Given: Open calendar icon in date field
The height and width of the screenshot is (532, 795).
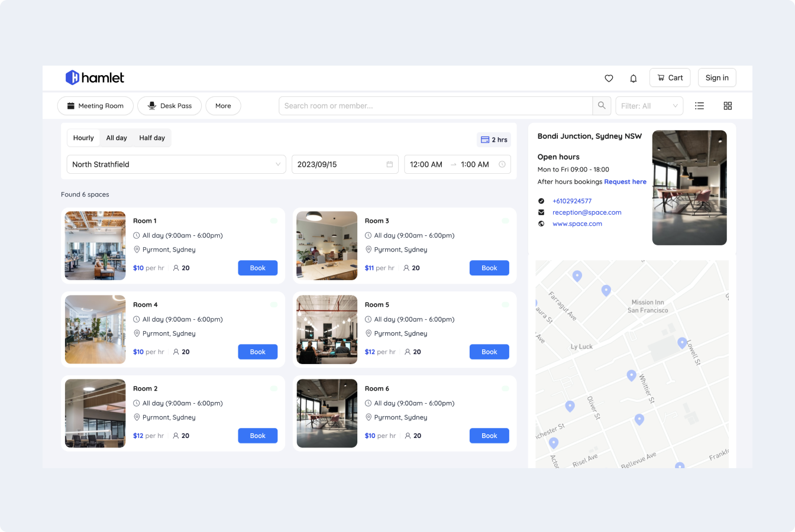Looking at the screenshot, I should pyautogui.click(x=389, y=164).
